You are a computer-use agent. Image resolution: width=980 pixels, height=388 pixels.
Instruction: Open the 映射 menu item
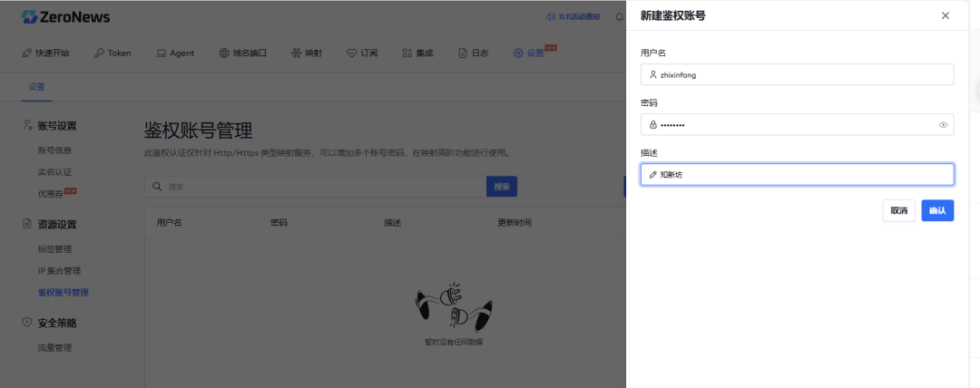[x=307, y=53]
